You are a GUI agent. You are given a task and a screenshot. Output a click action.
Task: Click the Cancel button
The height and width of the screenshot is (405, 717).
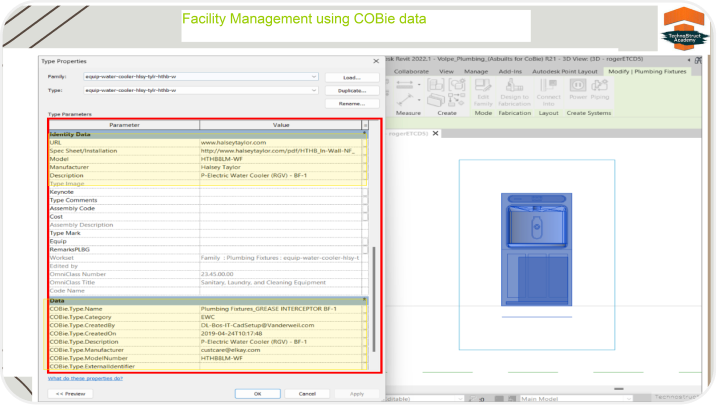coord(307,394)
